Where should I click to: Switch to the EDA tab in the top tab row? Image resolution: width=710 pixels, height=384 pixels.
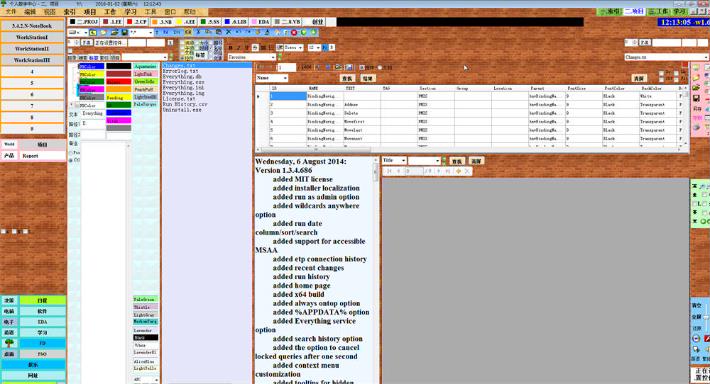(x=261, y=21)
